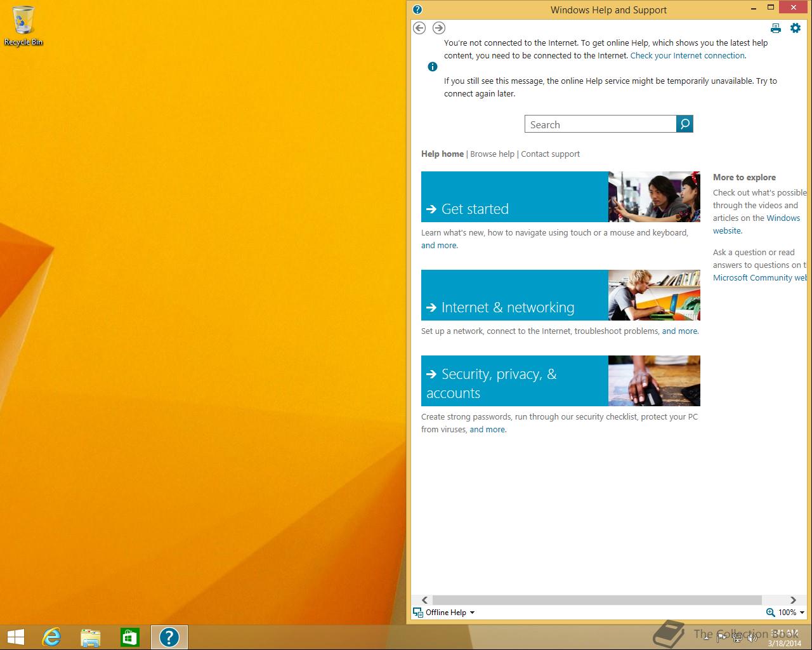Click 'and more' link under Internet & networking

pyautogui.click(x=679, y=331)
